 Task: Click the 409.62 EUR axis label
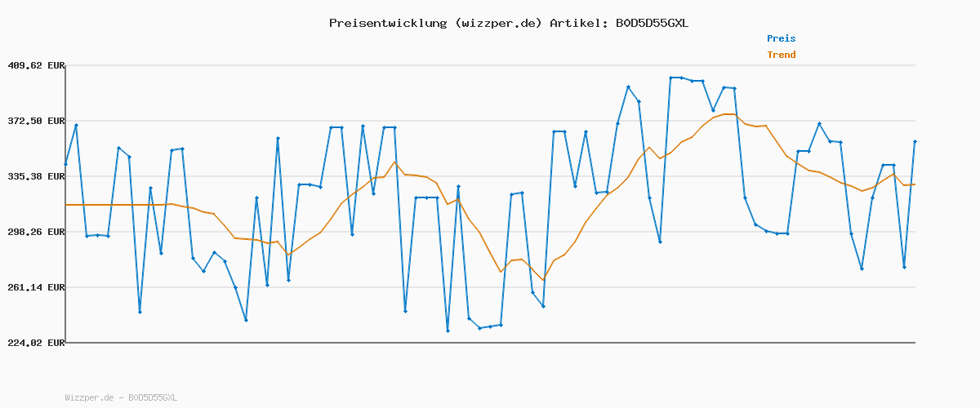tap(35, 65)
